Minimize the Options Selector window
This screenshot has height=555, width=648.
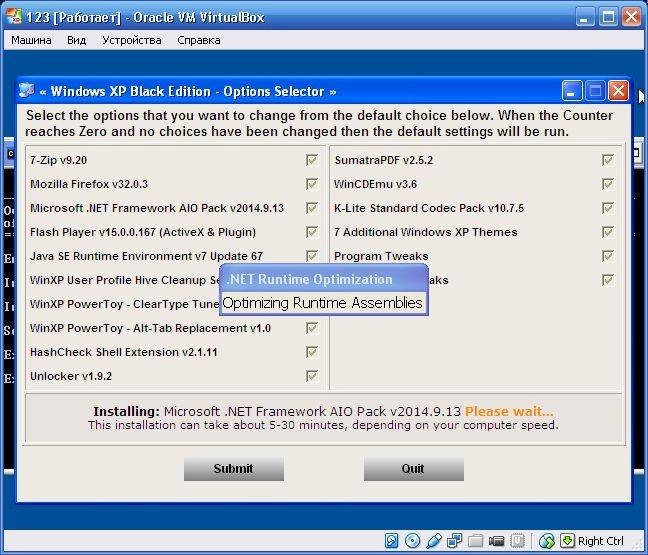[572, 91]
